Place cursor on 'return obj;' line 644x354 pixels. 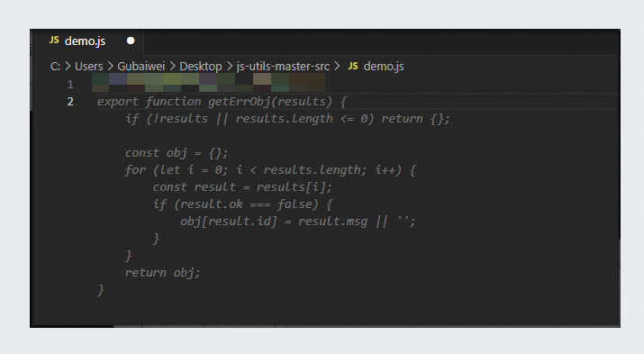pos(162,273)
